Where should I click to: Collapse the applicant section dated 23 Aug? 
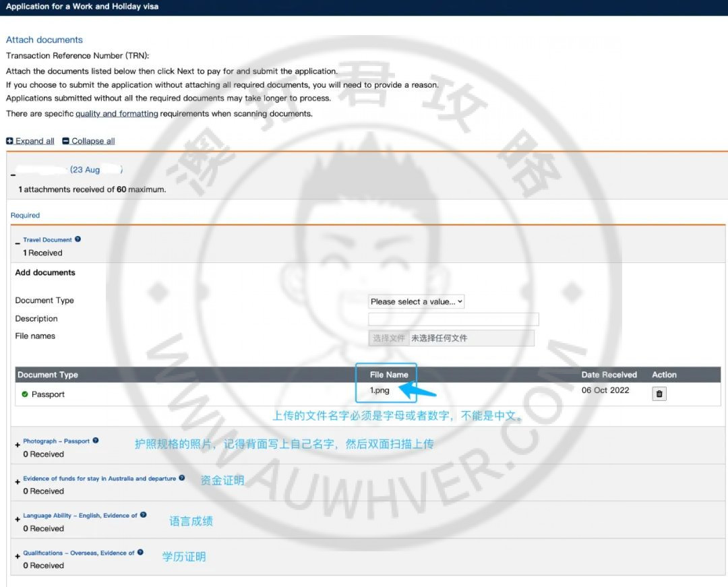click(13, 175)
